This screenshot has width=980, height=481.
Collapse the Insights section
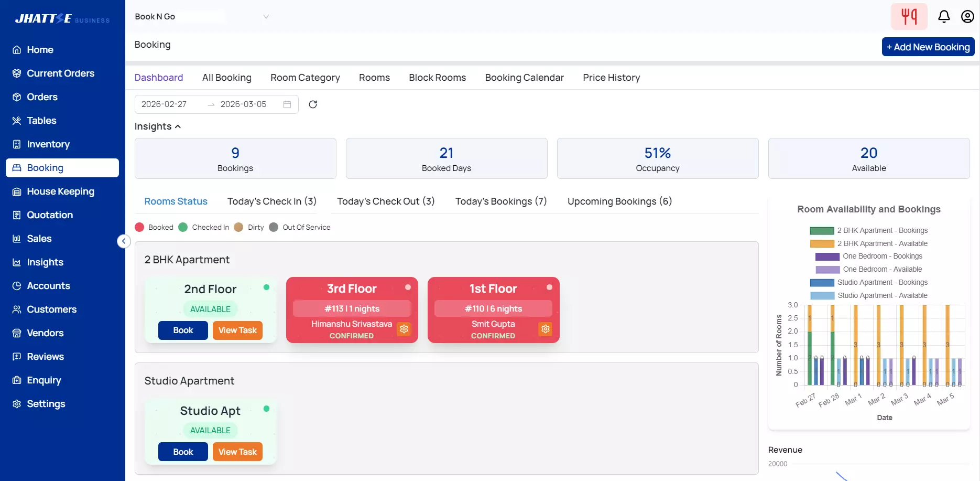point(178,126)
